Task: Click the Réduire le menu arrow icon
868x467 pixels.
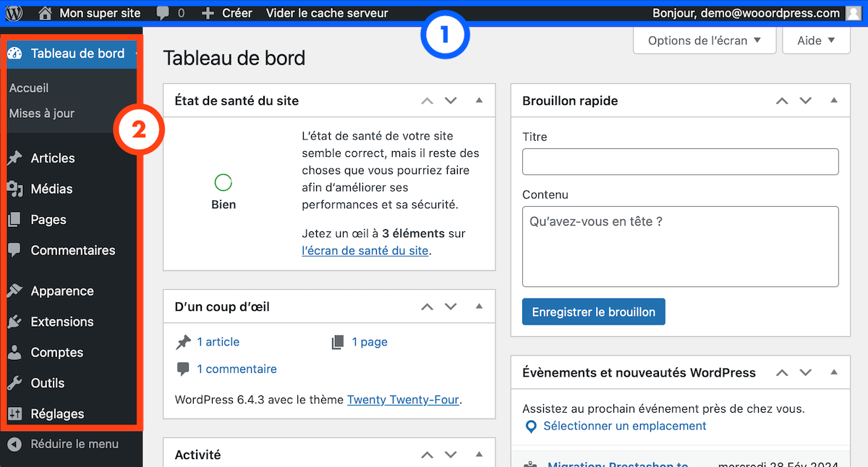Action: [14, 444]
